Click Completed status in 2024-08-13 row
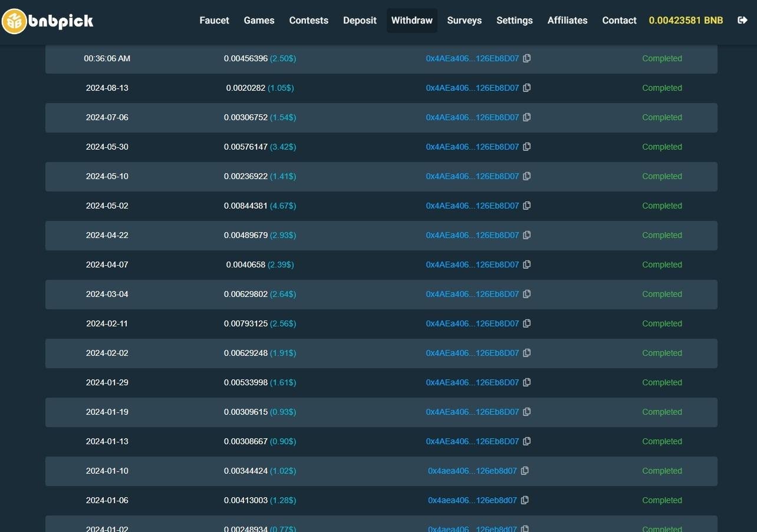 [x=662, y=88]
